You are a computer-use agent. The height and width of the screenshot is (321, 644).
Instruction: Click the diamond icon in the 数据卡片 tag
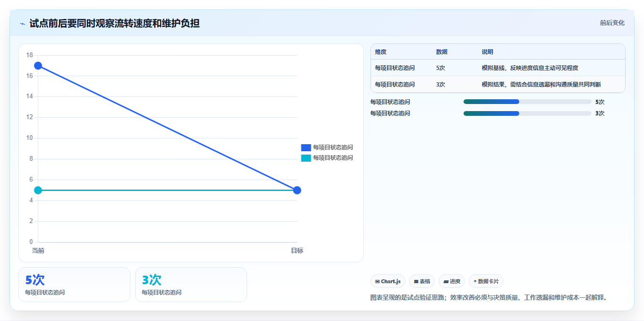tap(475, 281)
